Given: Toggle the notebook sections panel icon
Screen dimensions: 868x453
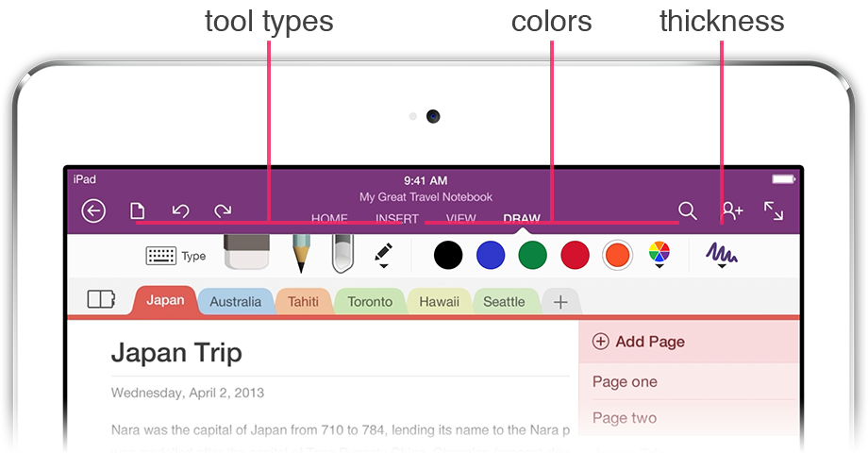Looking at the screenshot, I should 101,299.
